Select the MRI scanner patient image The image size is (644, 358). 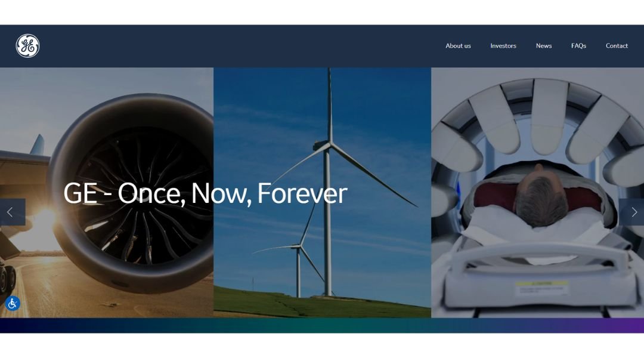pyautogui.click(x=538, y=192)
